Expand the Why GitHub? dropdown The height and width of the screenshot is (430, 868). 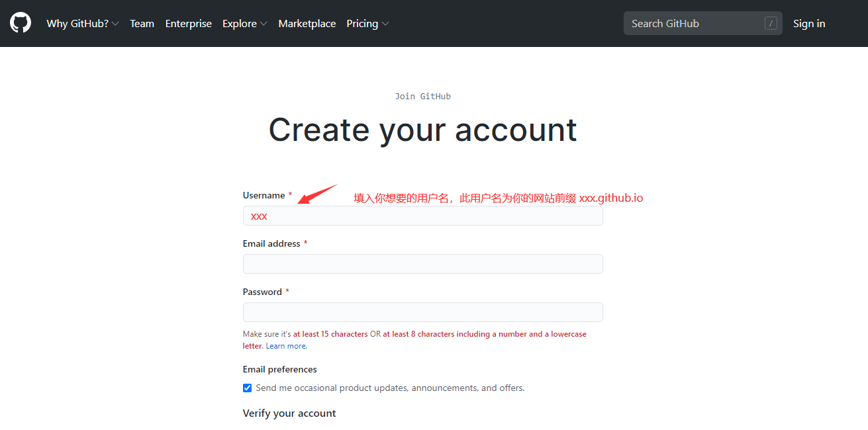coord(83,23)
